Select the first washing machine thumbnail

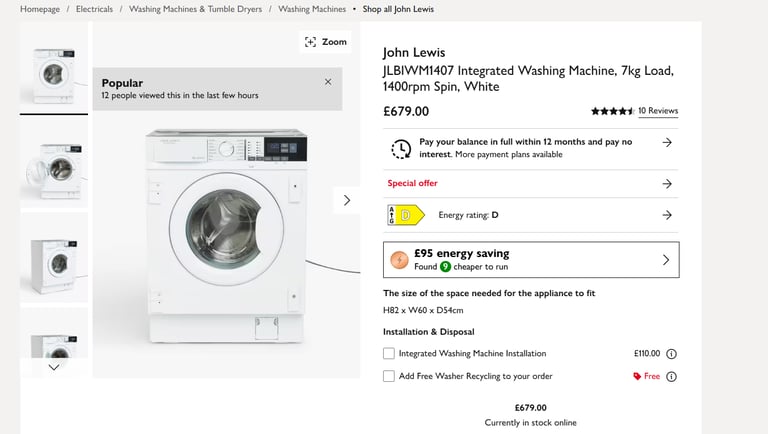[x=54, y=68]
